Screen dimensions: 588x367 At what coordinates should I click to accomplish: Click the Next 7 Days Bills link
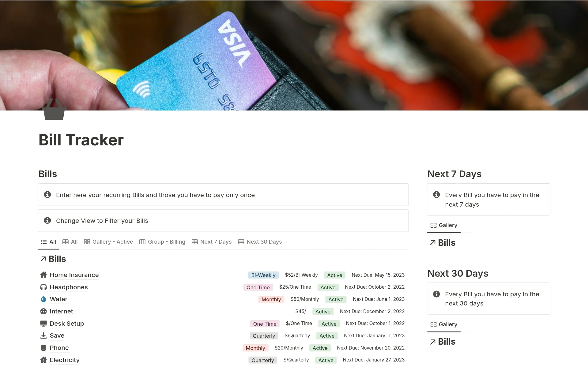[446, 242]
